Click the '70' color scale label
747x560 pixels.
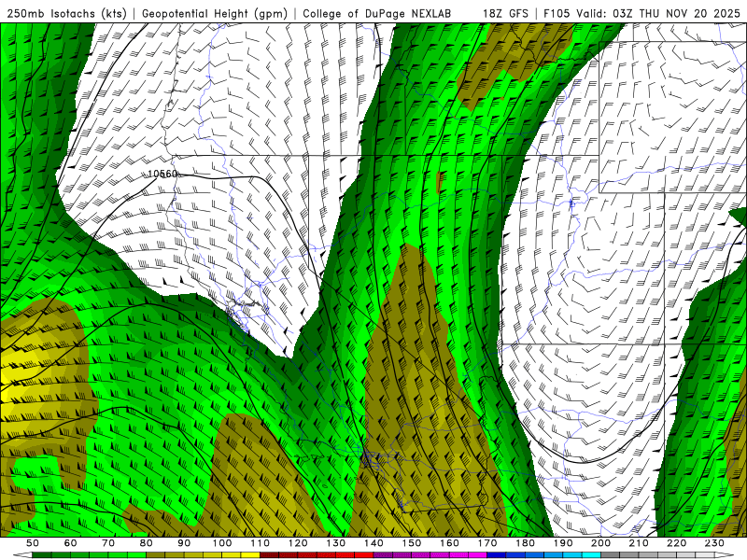pos(108,543)
